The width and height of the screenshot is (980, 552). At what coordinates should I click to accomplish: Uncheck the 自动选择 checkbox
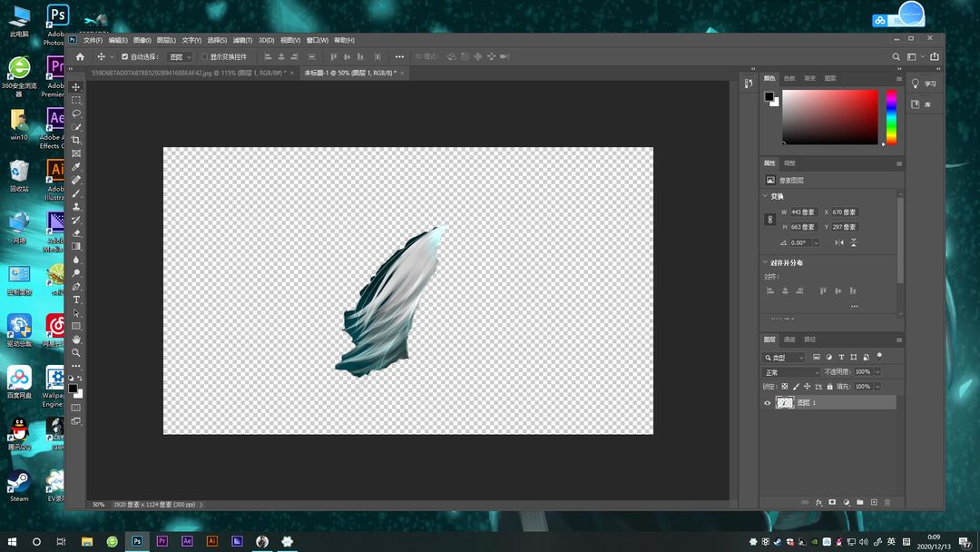pyautogui.click(x=124, y=57)
